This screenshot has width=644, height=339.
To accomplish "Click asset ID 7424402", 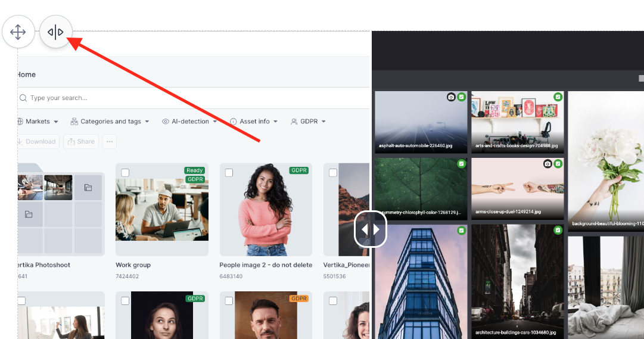I will click(127, 276).
